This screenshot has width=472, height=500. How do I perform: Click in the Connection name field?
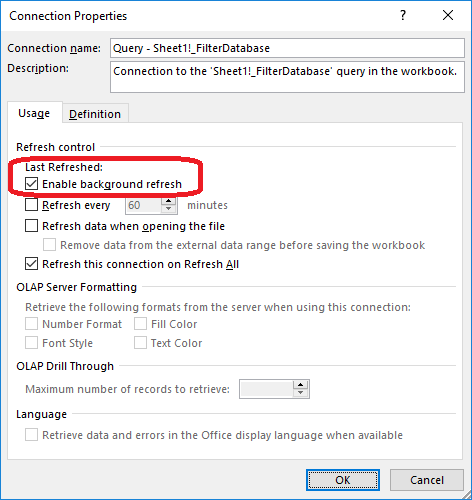point(287,48)
